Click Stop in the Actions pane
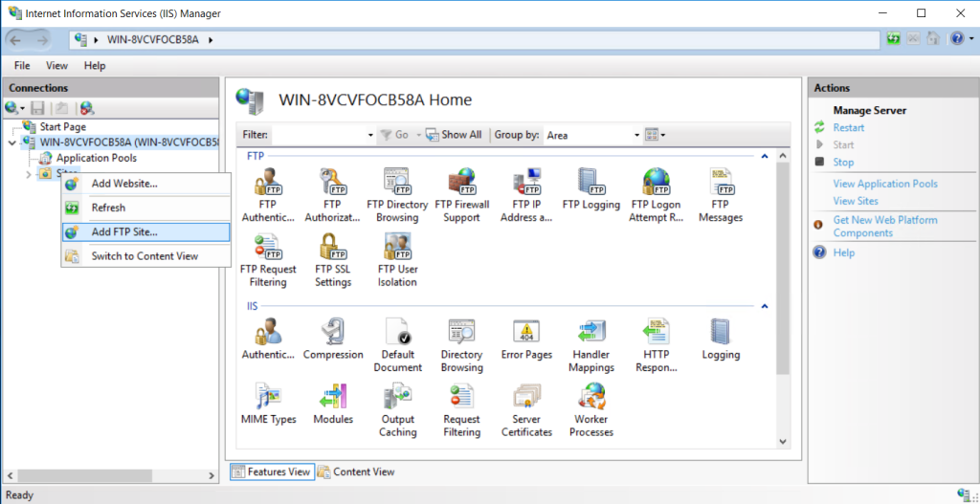The width and height of the screenshot is (980, 504). (x=843, y=162)
